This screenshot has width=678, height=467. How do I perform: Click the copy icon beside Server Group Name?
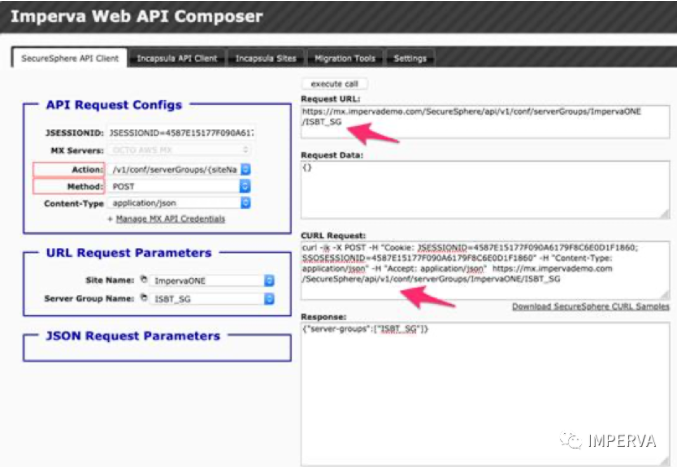pos(145,299)
